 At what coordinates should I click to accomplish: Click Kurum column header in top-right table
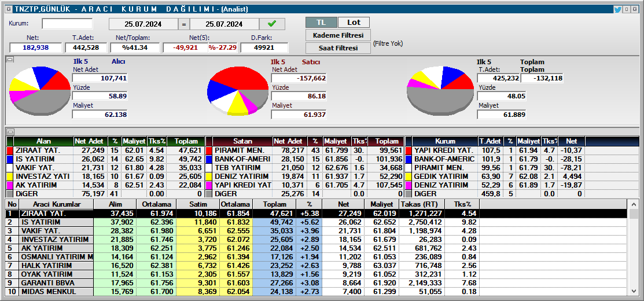pyautogui.click(x=445, y=141)
